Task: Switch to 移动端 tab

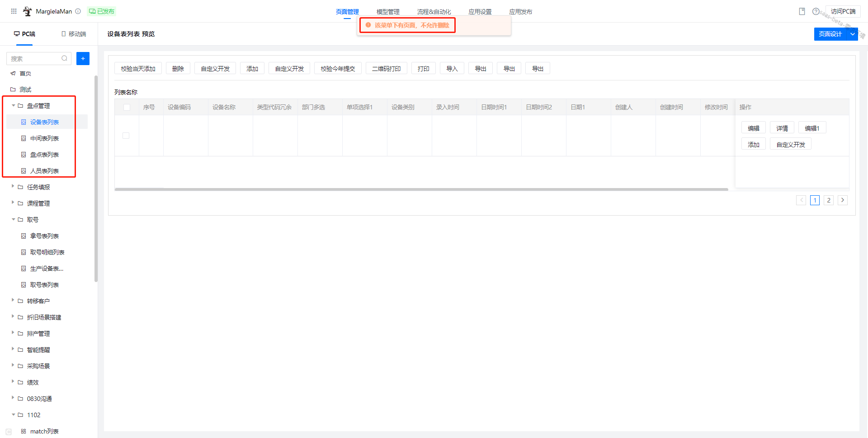Action: pos(74,34)
